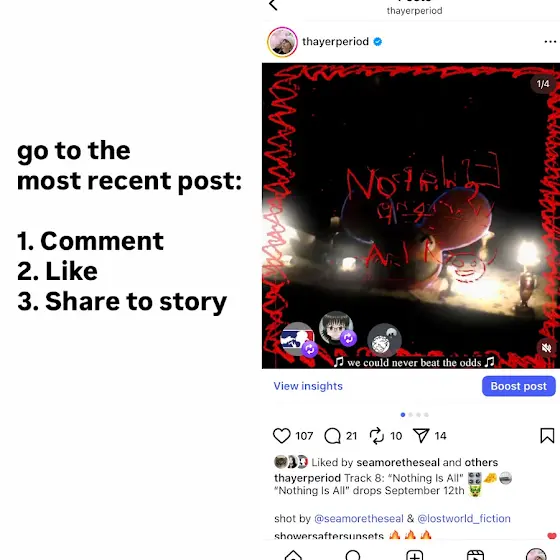Viewport: 560px width, 560px height.
Task: Open the Reels tab icon
Action: coord(475,555)
